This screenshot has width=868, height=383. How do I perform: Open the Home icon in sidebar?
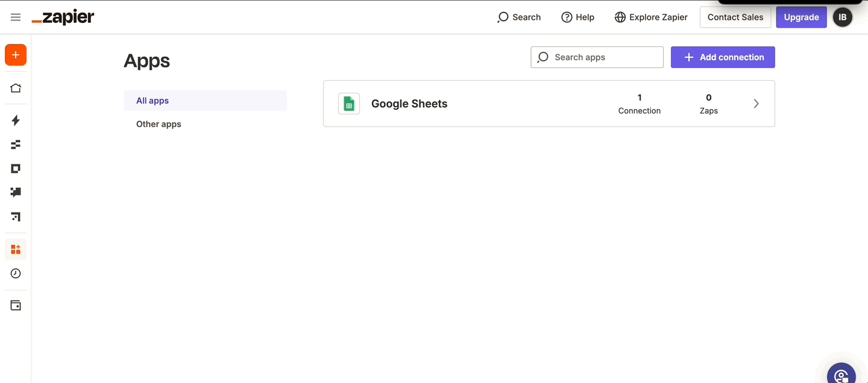16,88
